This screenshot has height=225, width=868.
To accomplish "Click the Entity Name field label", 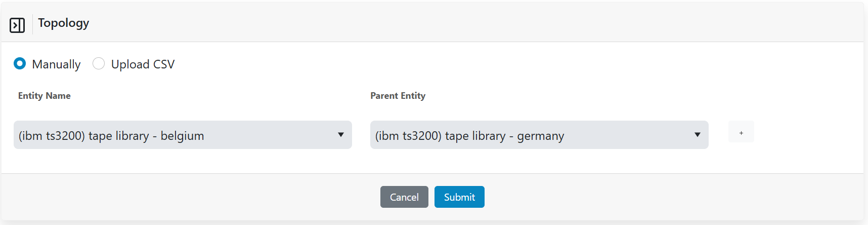I will (45, 96).
